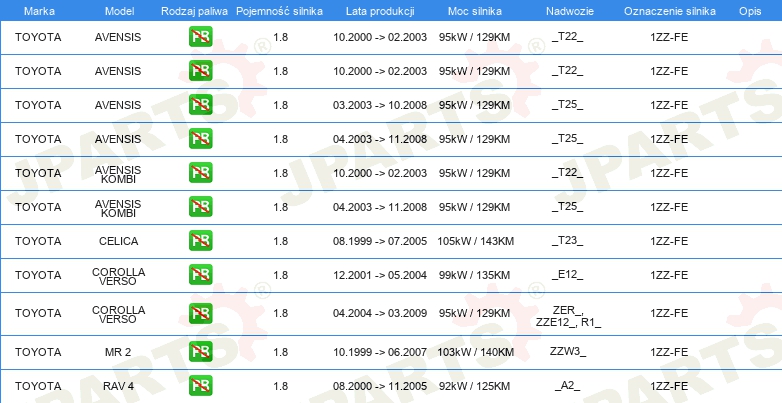
Task: Click the Oznaczenie silnika column header
Action: tap(670, 11)
